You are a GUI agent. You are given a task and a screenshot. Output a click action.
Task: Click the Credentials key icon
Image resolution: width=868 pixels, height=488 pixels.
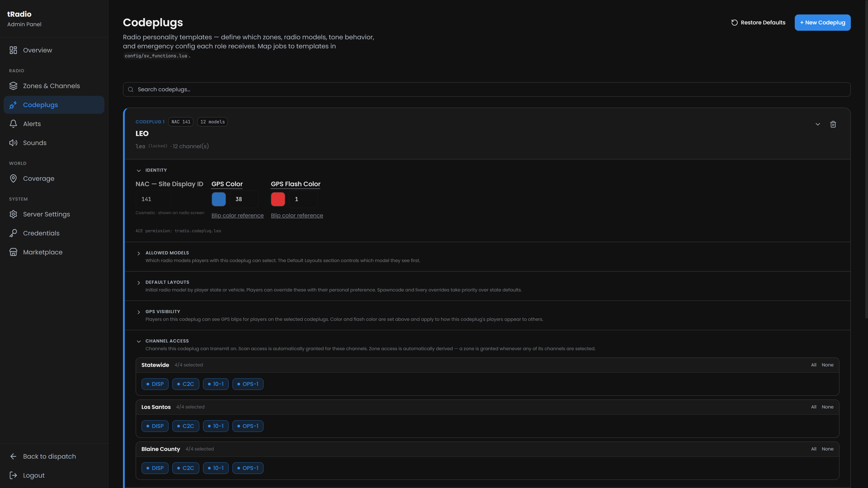[13, 233]
